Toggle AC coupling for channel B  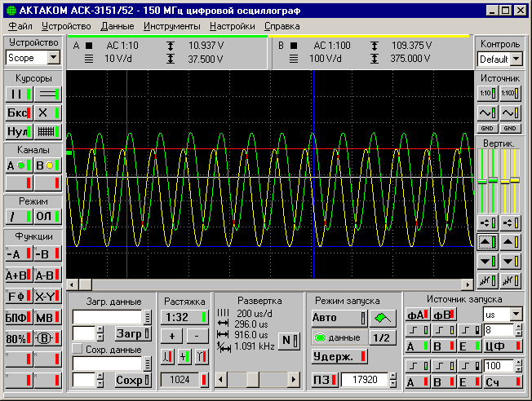pos(510,112)
